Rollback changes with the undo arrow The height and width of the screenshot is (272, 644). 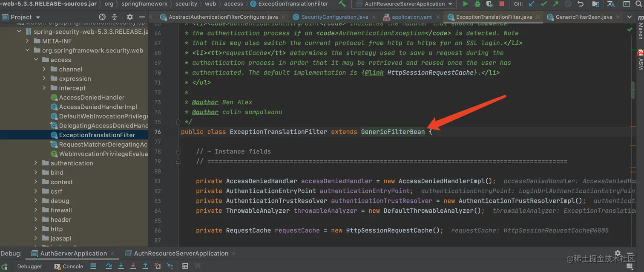click(x=581, y=4)
